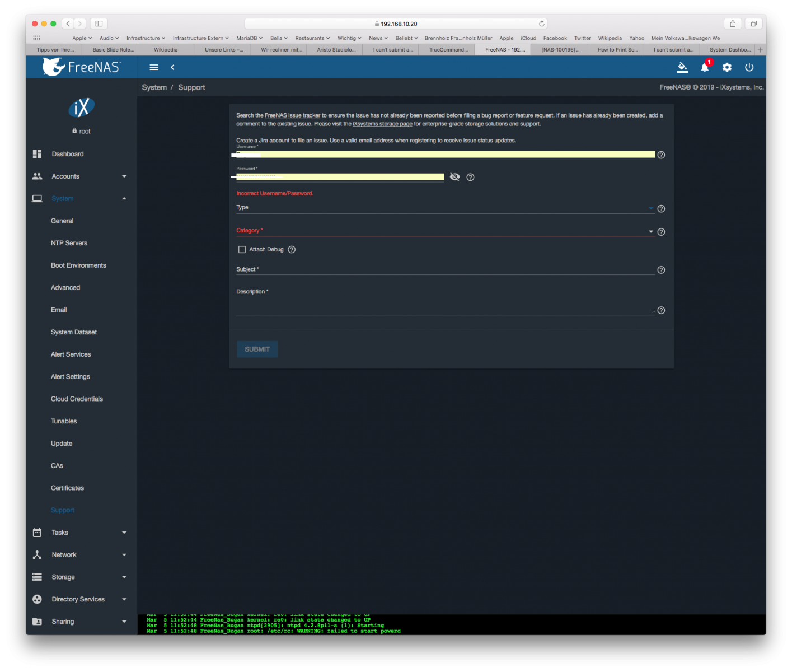Expand the Accounts menu arrow

click(x=124, y=176)
